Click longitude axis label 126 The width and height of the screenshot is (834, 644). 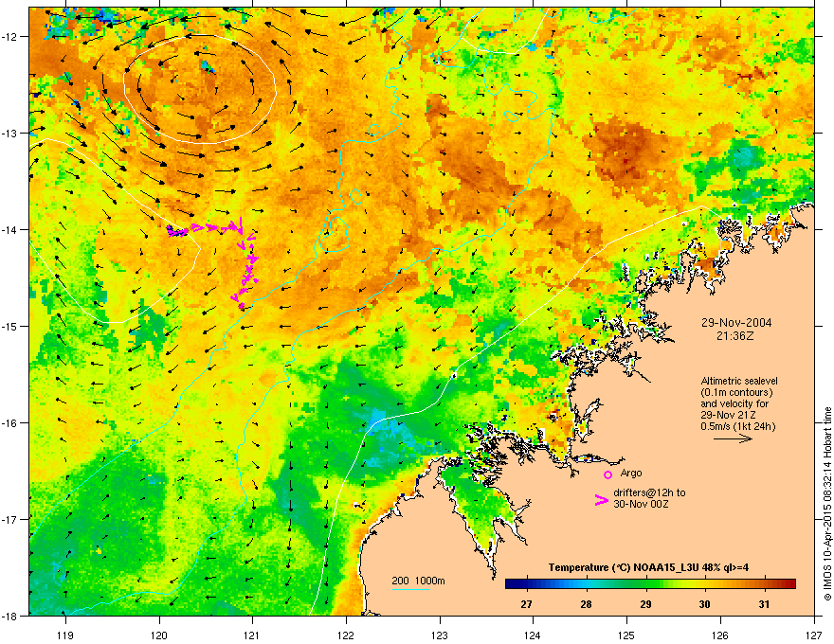point(720,635)
